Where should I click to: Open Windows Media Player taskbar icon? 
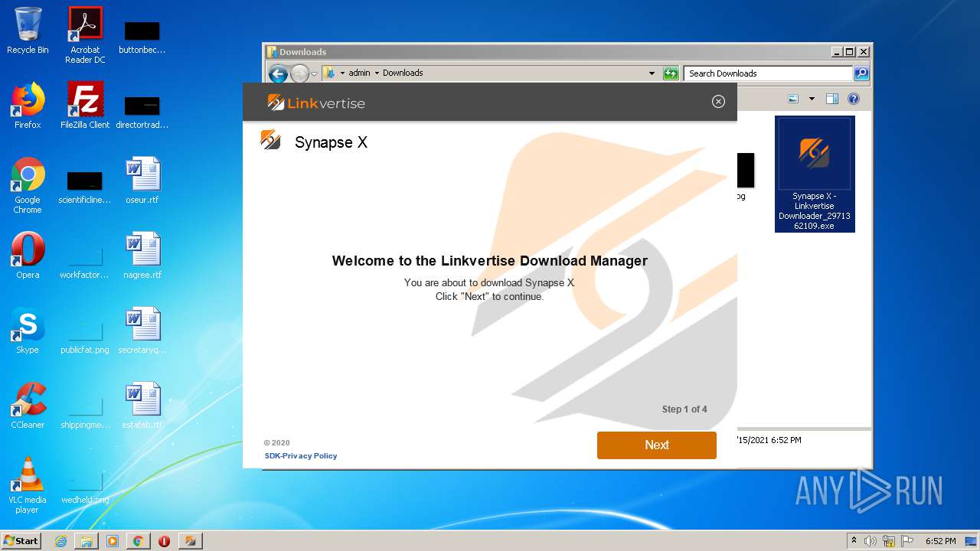(113, 541)
